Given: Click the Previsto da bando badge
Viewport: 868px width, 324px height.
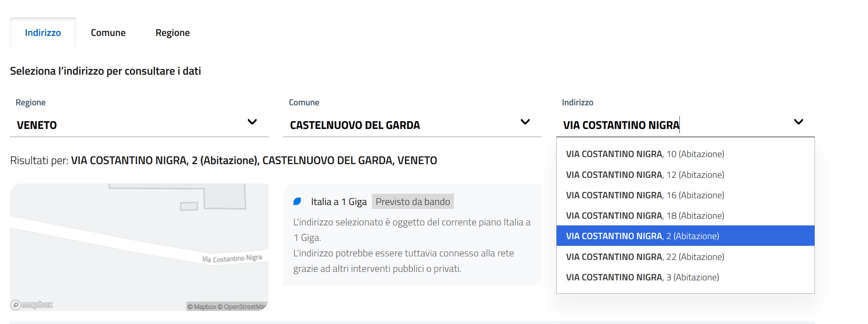Looking at the screenshot, I should pos(413,201).
